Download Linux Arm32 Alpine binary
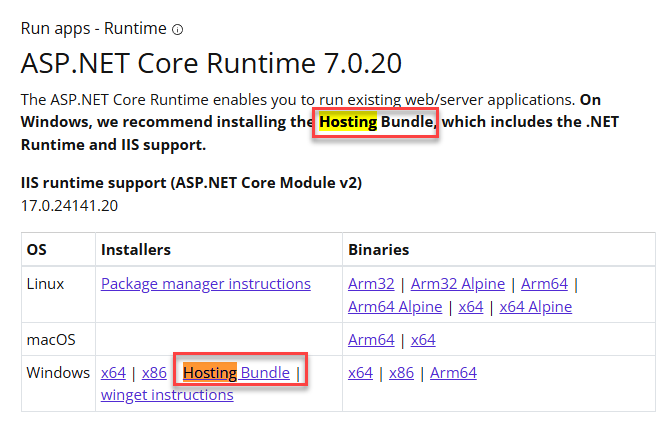This screenshot has width=666, height=423. click(458, 284)
